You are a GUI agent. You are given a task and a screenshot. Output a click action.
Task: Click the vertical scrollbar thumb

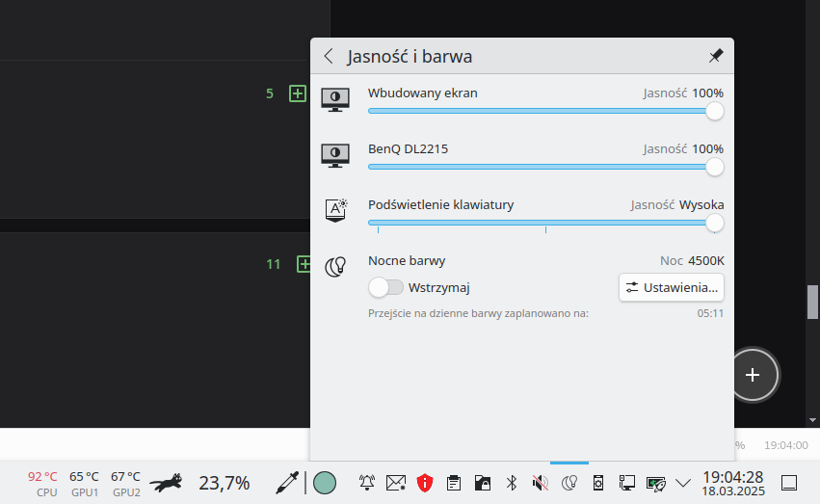(812, 302)
